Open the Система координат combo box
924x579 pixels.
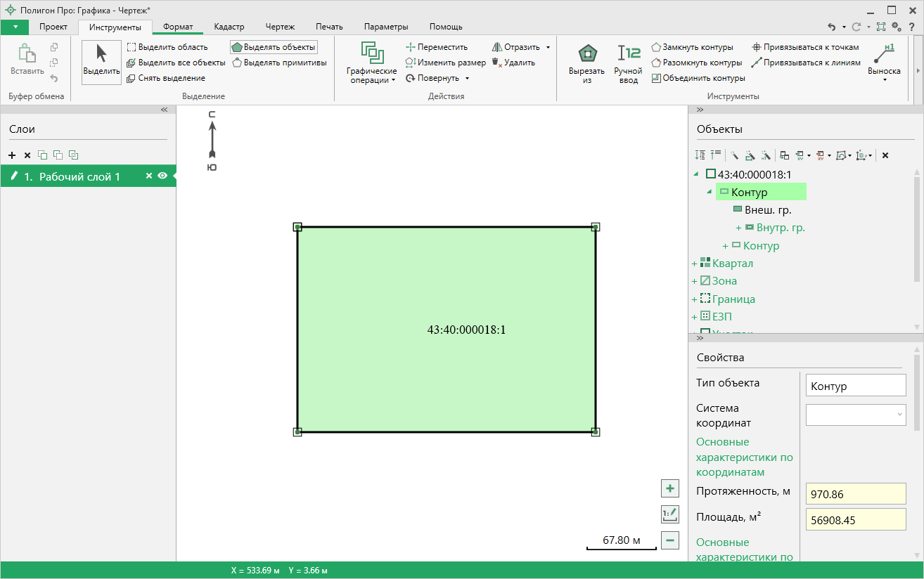(856, 415)
